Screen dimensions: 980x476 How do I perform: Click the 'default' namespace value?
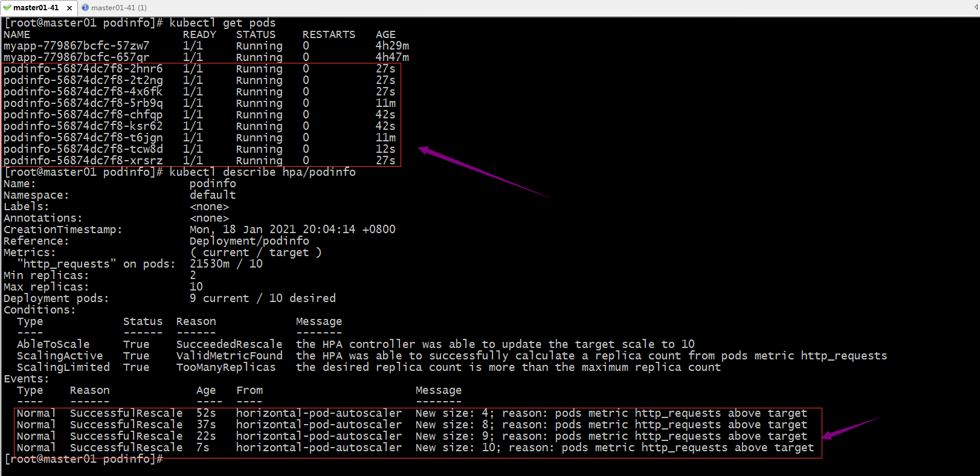pos(213,195)
